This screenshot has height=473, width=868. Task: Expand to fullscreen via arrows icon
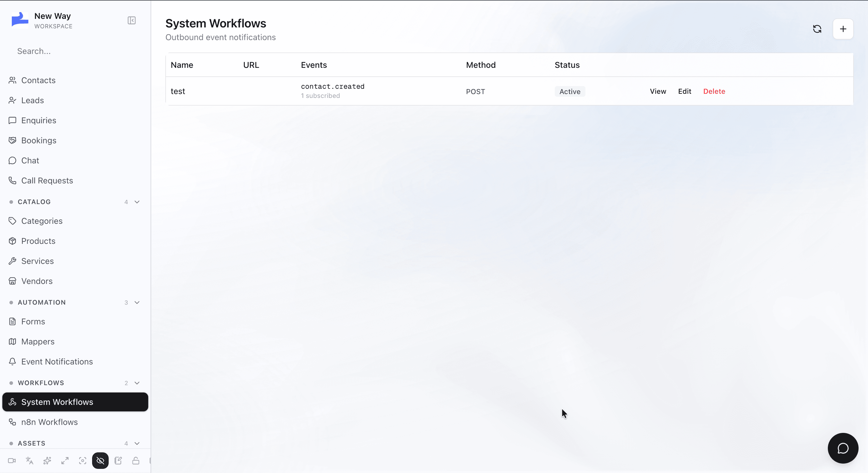point(65,461)
